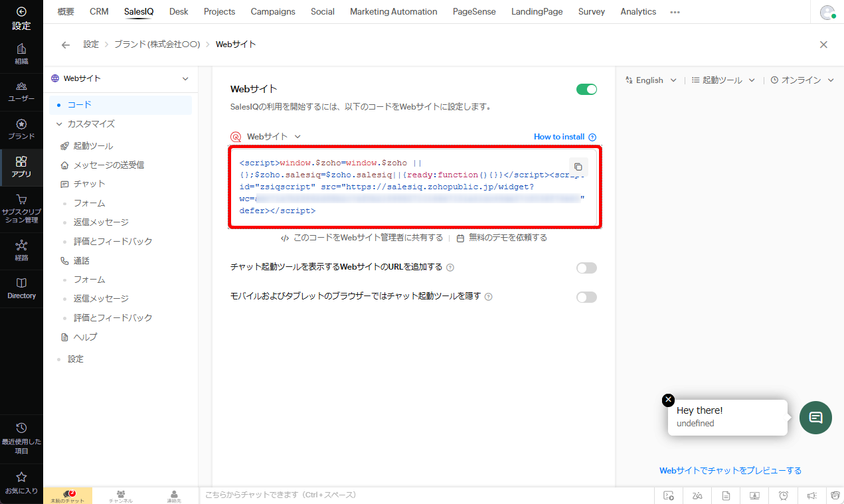Select メッセージの送受信 in the tree
The image size is (844, 504).
(x=109, y=165)
